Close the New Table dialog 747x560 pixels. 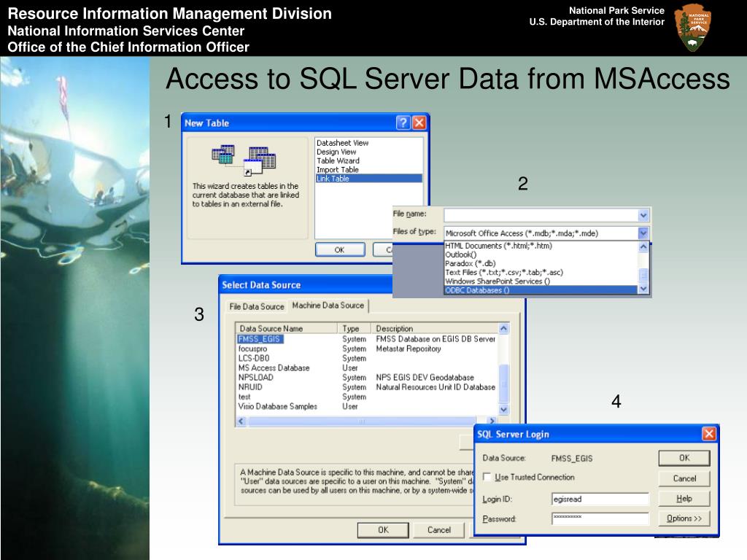coord(419,123)
